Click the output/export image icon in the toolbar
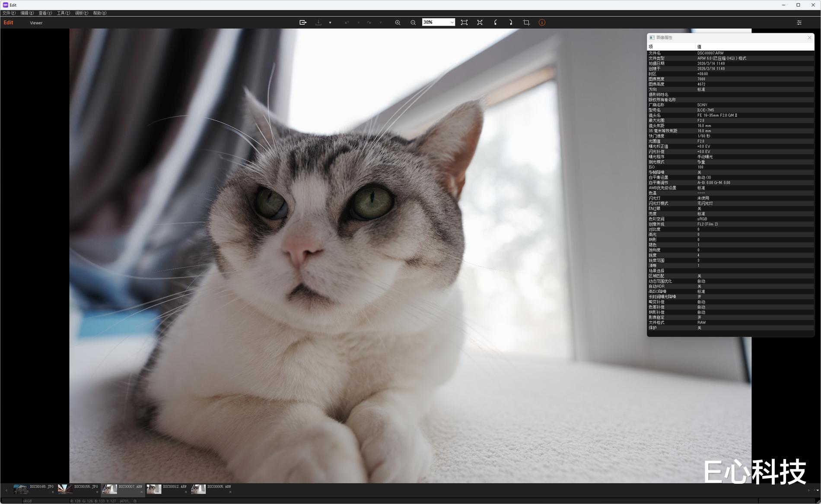821x504 pixels. (303, 22)
